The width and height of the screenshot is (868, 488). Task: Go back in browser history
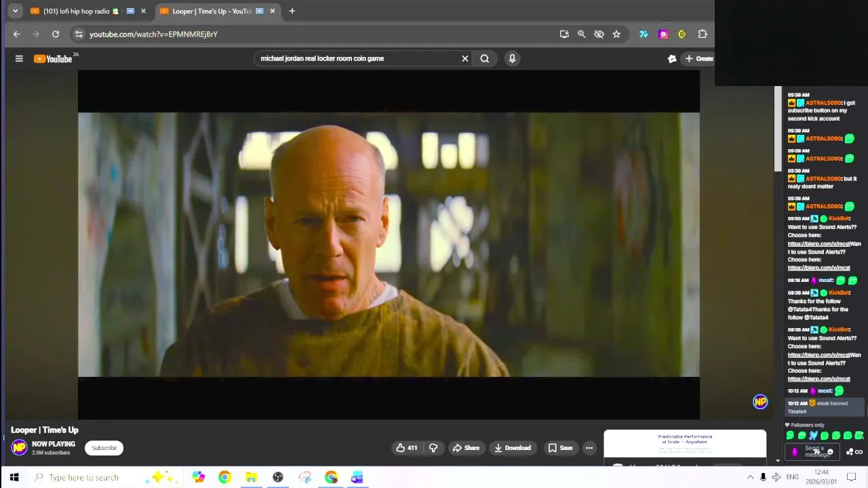[16, 34]
